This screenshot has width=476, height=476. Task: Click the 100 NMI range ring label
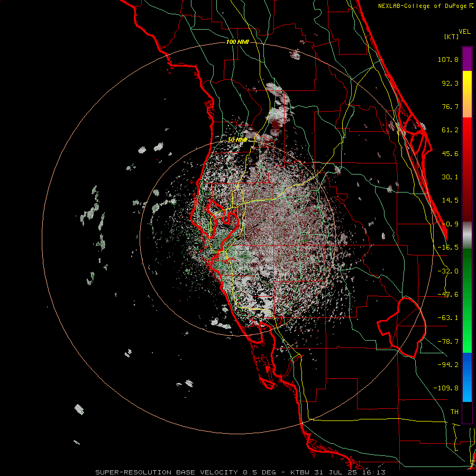tap(237, 42)
